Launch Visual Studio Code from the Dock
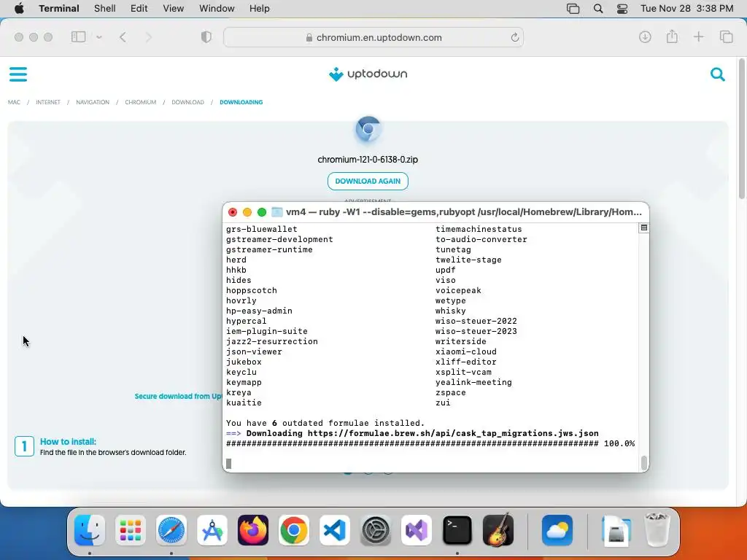 [335, 530]
